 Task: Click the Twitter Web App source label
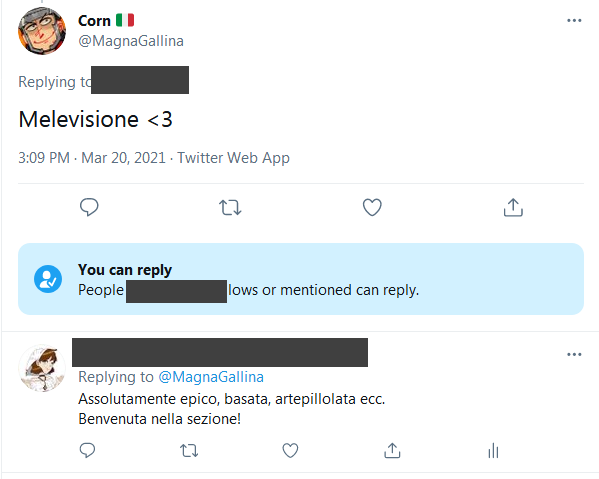point(233,158)
